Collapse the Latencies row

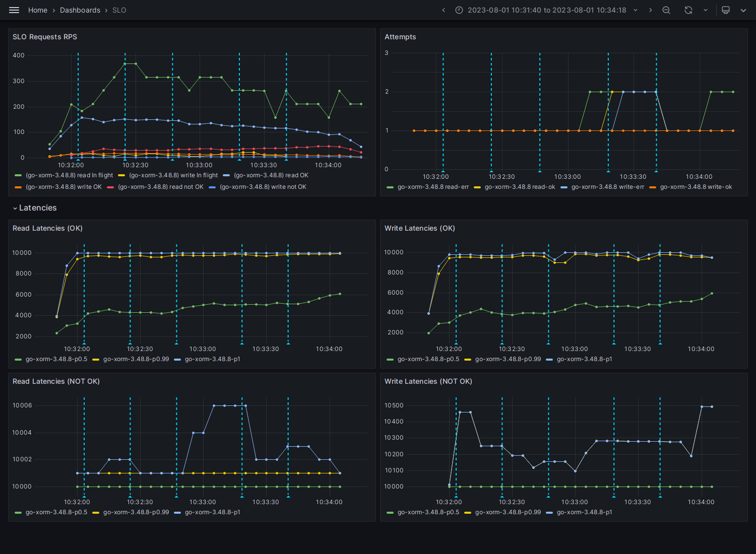pos(35,208)
